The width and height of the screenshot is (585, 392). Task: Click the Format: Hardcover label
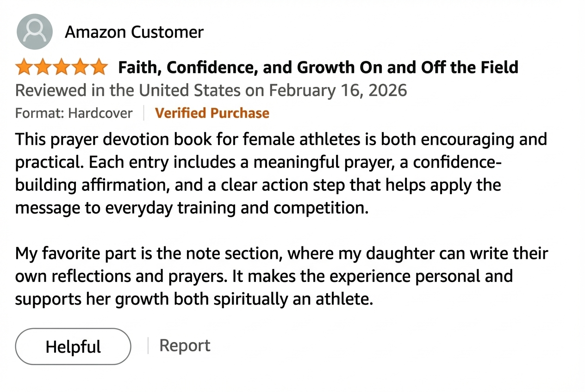pos(74,113)
